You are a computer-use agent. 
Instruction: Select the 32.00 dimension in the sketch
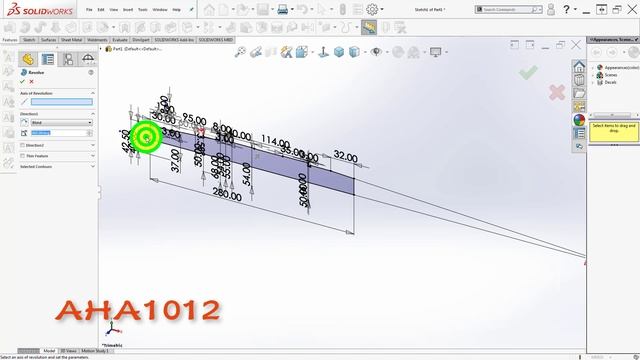tap(346, 156)
